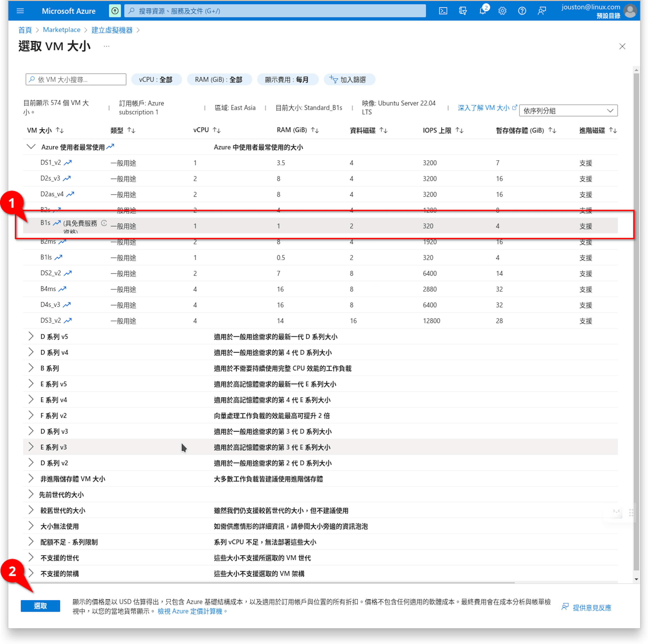This screenshot has height=644, width=648.
Task: Click the 提供意見反應 link
Action: pyautogui.click(x=586, y=608)
